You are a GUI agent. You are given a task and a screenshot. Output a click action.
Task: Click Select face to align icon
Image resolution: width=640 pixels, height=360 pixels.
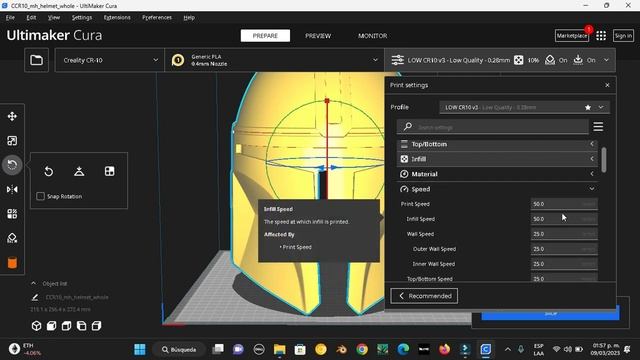109,171
